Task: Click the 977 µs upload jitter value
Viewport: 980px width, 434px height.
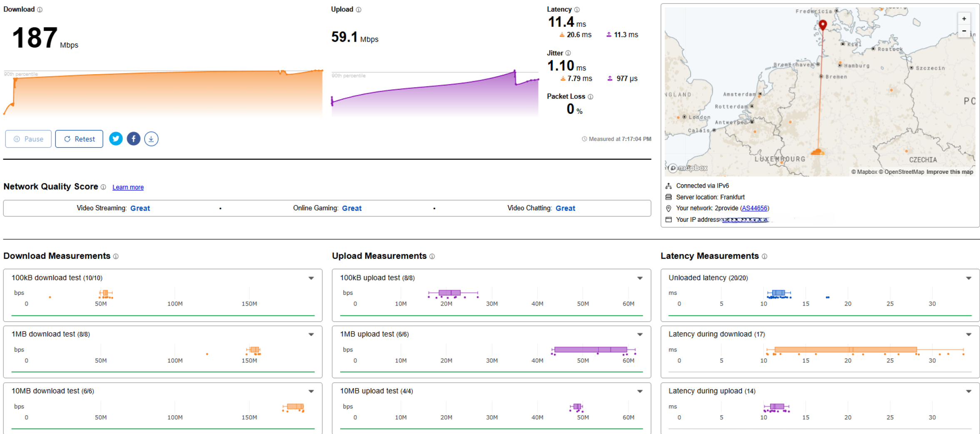Action: pos(623,78)
